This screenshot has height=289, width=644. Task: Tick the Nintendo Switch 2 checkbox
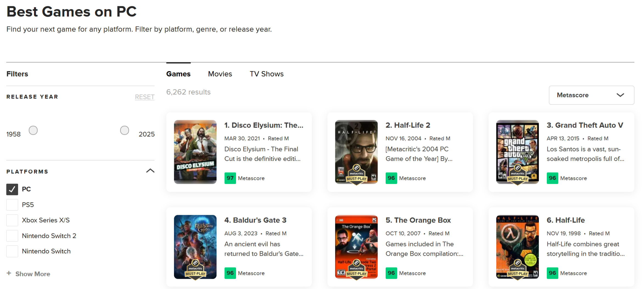[x=12, y=236]
